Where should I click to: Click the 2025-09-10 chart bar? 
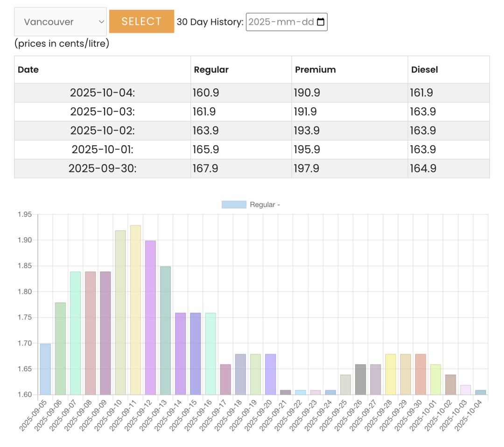click(120, 312)
